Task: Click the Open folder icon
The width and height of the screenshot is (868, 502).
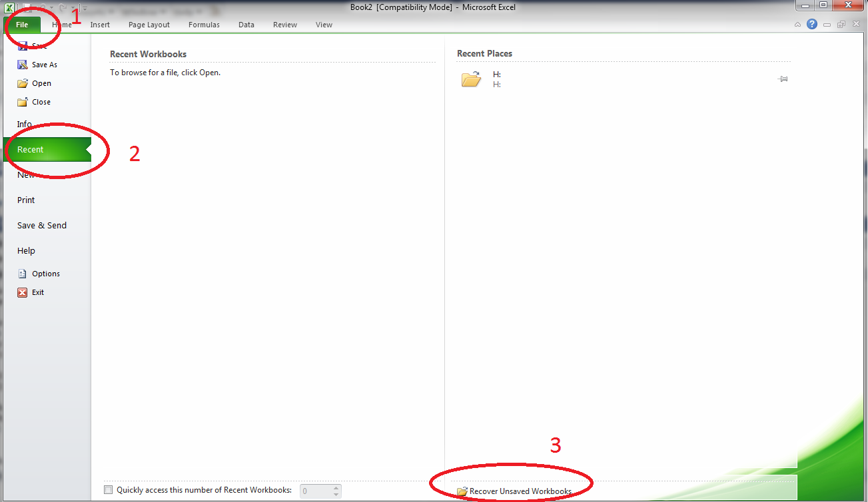Action: (23, 83)
